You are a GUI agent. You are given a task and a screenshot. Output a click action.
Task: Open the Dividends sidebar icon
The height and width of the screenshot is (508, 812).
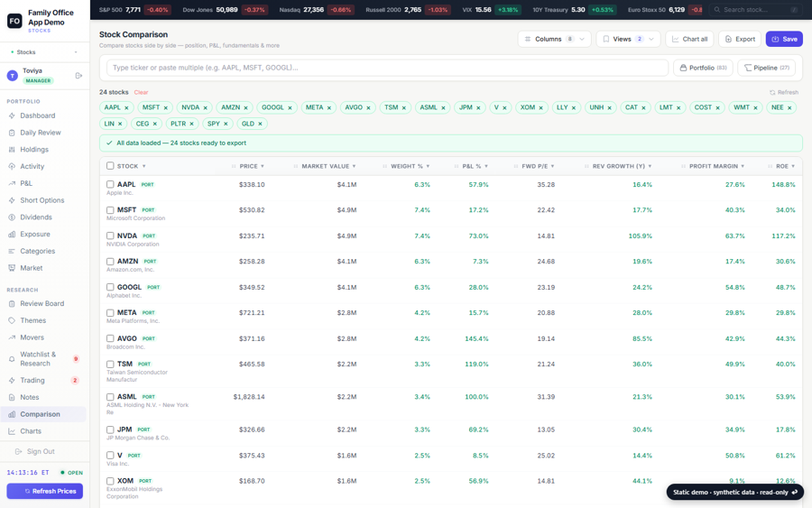12,217
